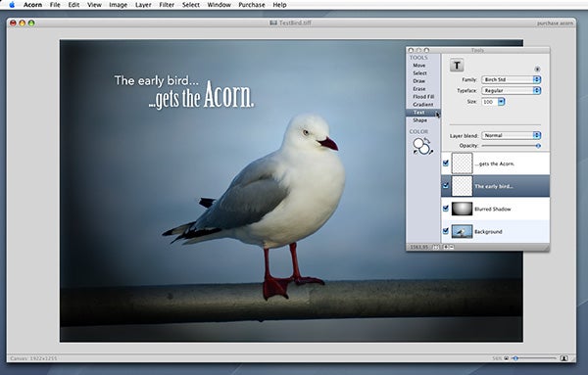Click the zoom-out image icon in the status bar
The width and height of the screenshot is (588, 375).
pos(507,358)
